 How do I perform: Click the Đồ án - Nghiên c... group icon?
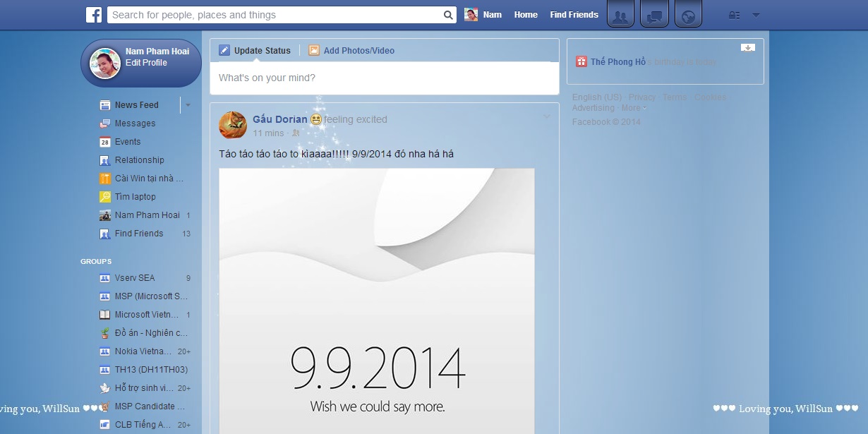coord(104,333)
